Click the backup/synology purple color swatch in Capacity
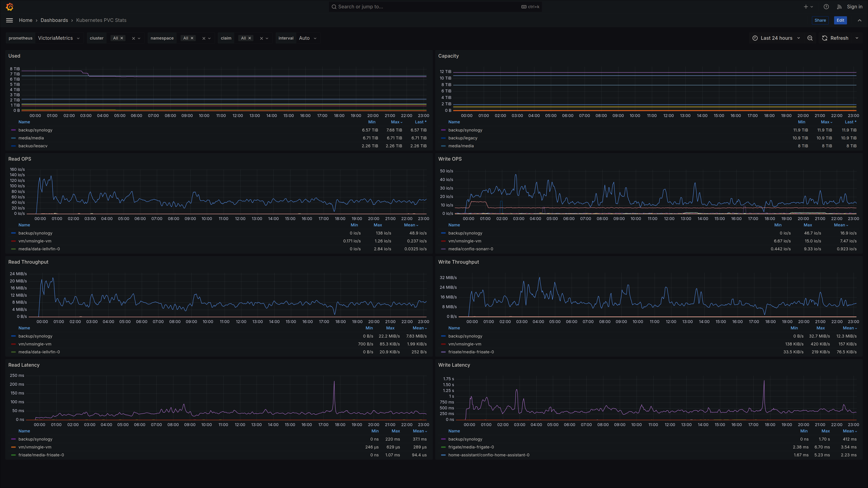The image size is (868, 488). (443, 130)
